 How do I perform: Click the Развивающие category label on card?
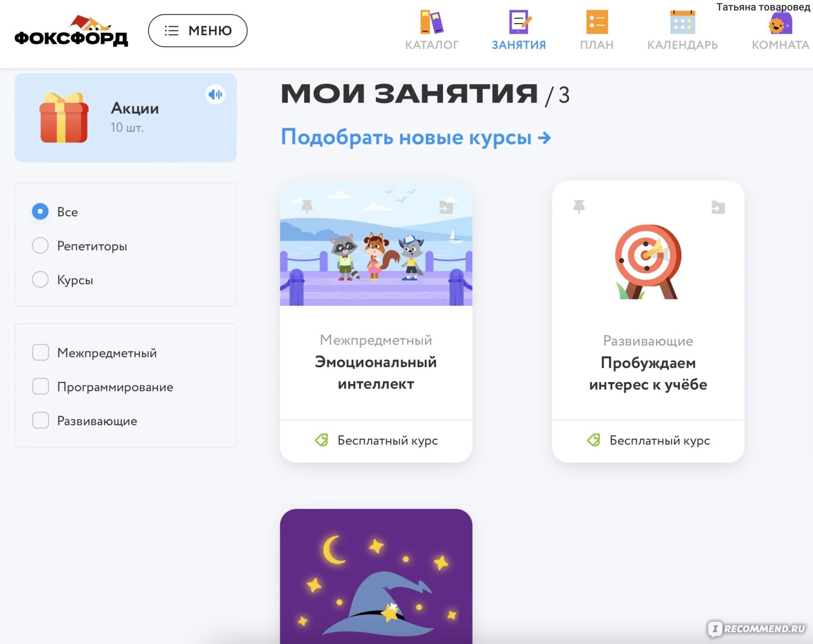click(x=648, y=341)
